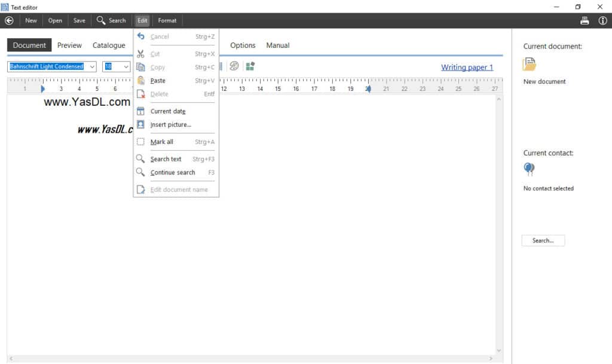Open the font size dropdown arrow

pyautogui.click(x=126, y=67)
